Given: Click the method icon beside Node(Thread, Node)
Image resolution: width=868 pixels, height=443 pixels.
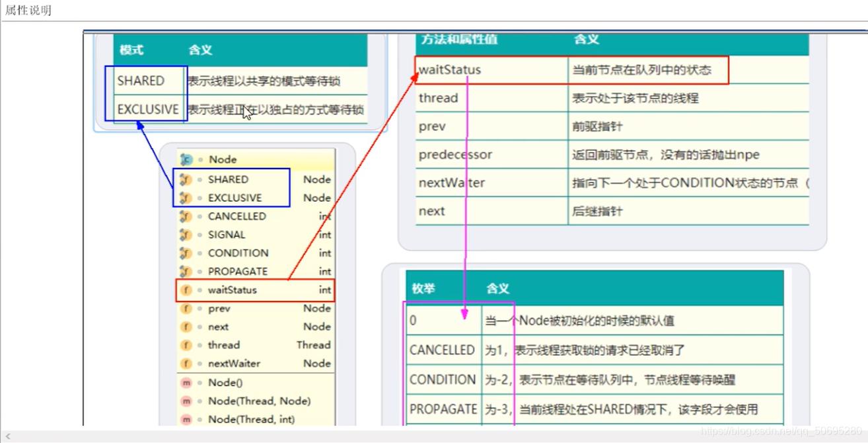Looking at the screenshot, I should pyautogui.click(x=186, y=401).
